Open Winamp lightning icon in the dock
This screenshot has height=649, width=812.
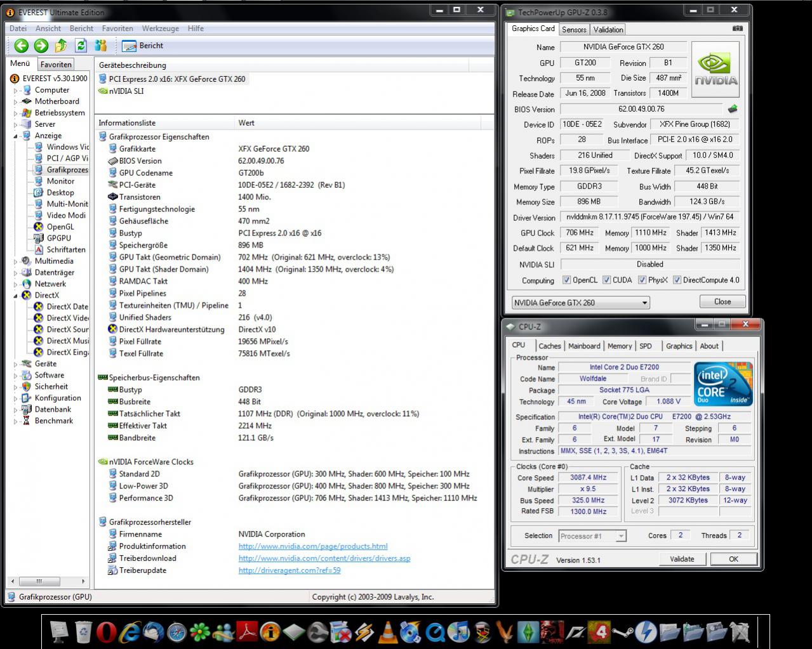tap(364, 632)
